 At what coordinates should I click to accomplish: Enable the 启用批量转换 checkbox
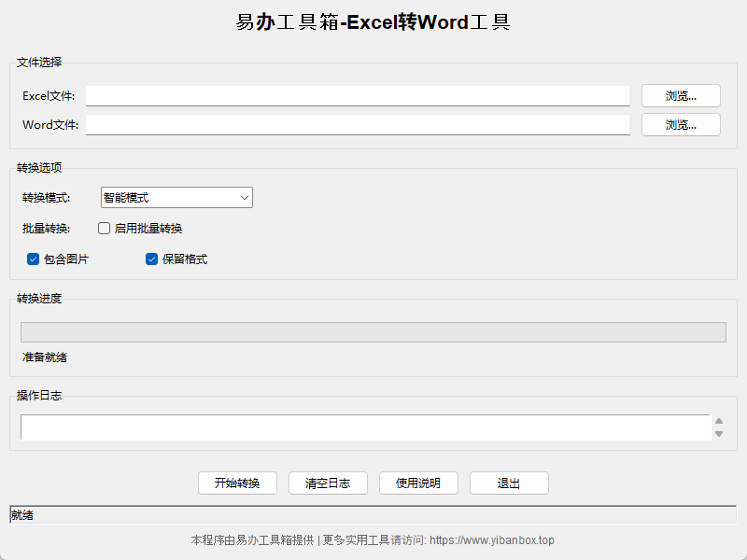point(105,229)
